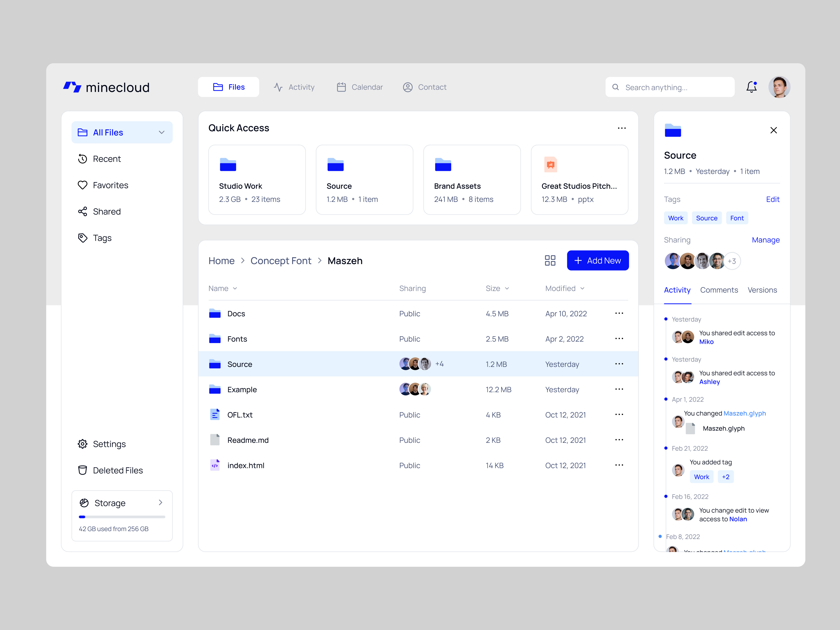Expand the Modified column dropdown
The height and width of the screenshot is (630, 840).
(582, 288)
